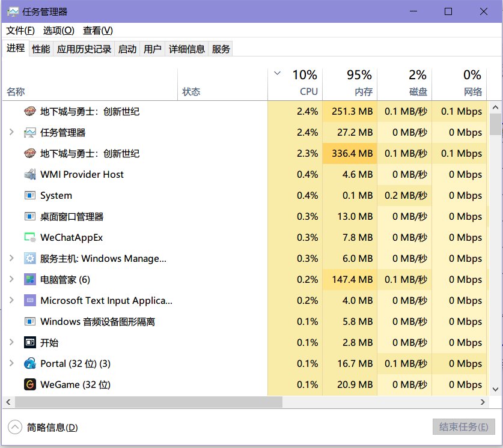Select the WMI Provider Host process name

pyautogui.click(x=82, y=174)
